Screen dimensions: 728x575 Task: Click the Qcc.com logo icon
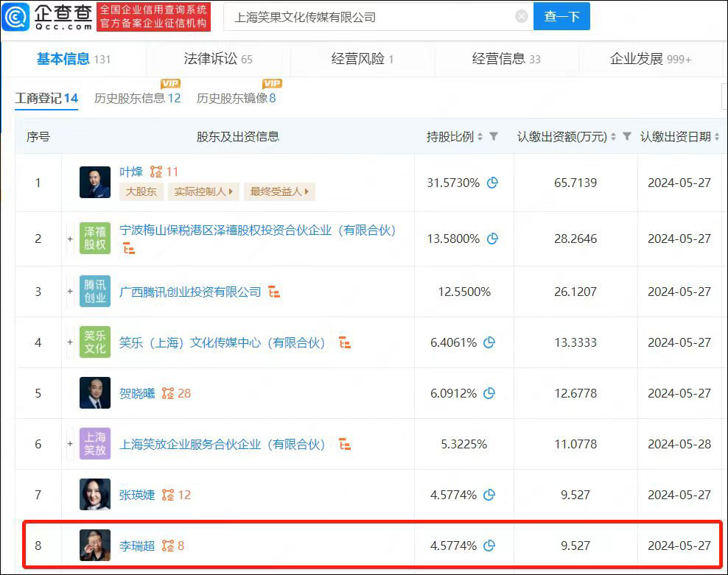pyautogui.click(x=15, y=17)
